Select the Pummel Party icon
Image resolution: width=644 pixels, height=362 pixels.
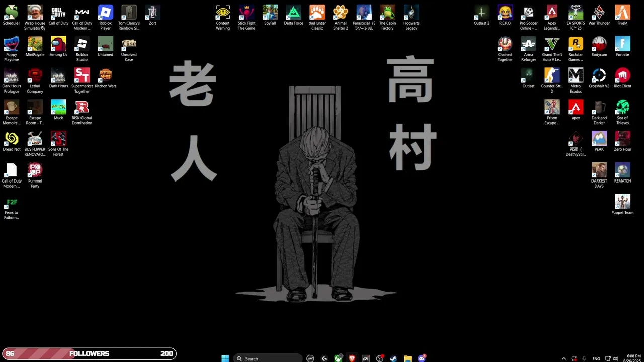pos(35,176)
